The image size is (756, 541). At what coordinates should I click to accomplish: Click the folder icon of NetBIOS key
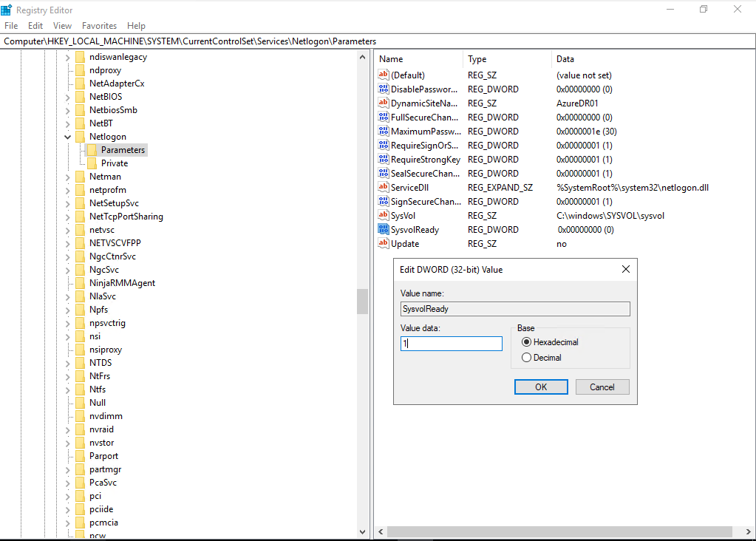(x=80, y=96)
